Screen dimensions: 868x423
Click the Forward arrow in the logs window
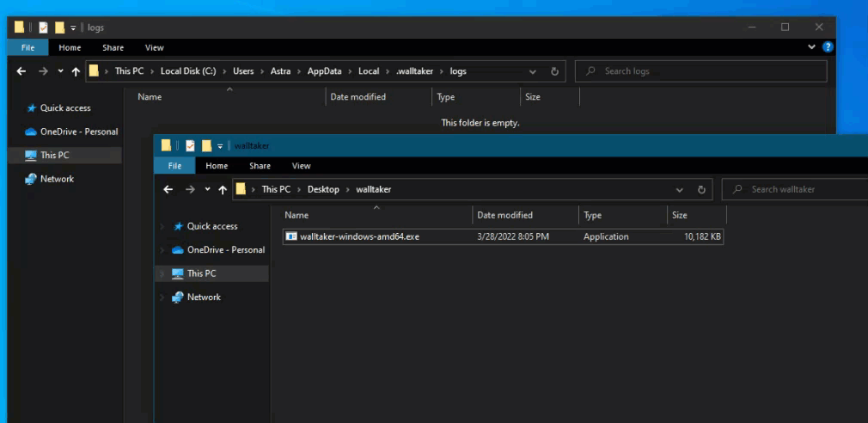coord(43,70)
